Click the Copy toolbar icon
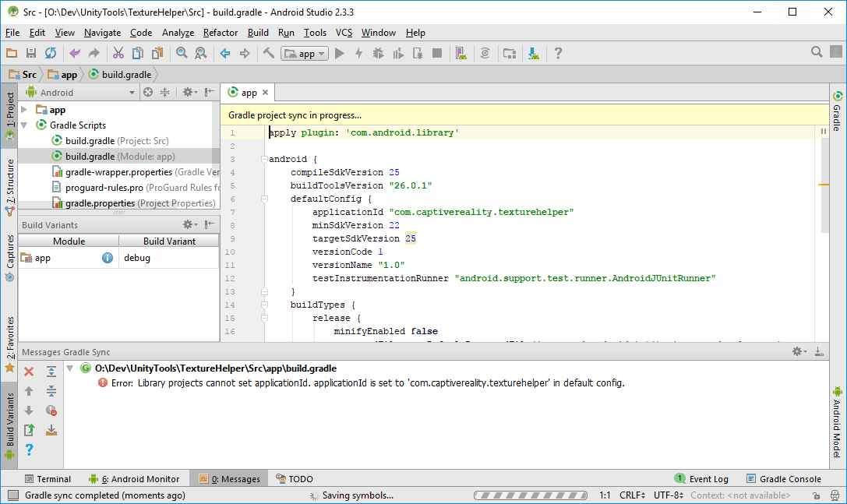The width and height of the screenshot is (847, 504). coord(138,53)
